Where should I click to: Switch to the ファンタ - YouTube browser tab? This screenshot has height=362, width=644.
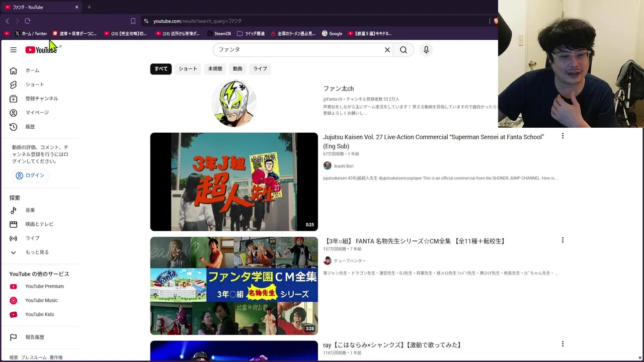click(41, 7)
